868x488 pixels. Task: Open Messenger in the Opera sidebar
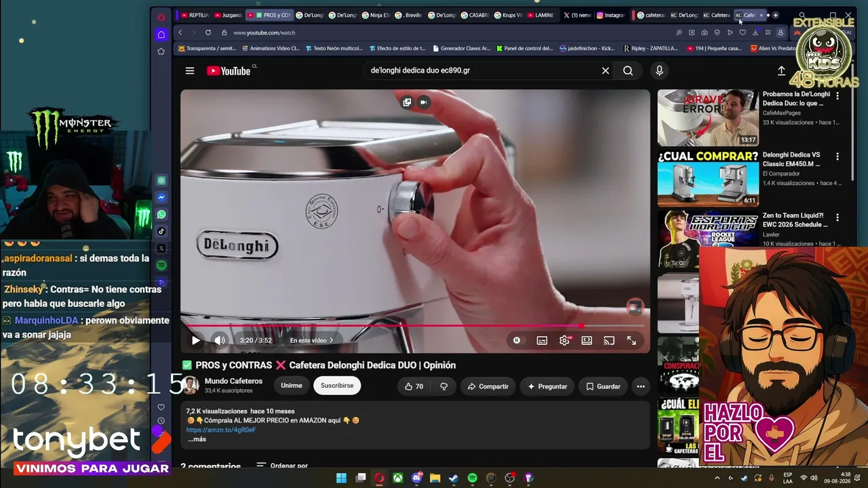[x=161, y=197]
